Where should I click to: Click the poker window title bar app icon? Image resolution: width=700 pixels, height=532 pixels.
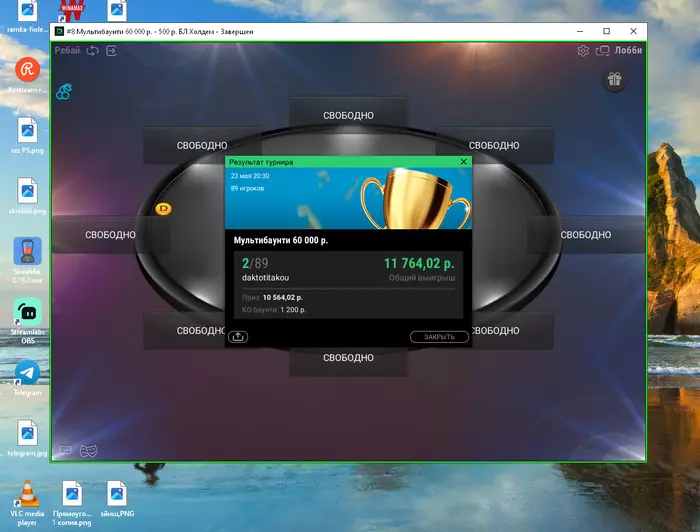tap(59, 31)
